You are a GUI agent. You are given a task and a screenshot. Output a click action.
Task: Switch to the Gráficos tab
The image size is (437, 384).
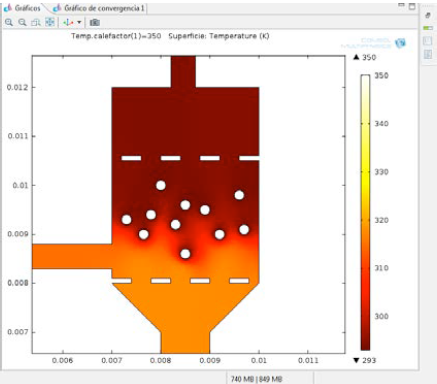(23, 8)
